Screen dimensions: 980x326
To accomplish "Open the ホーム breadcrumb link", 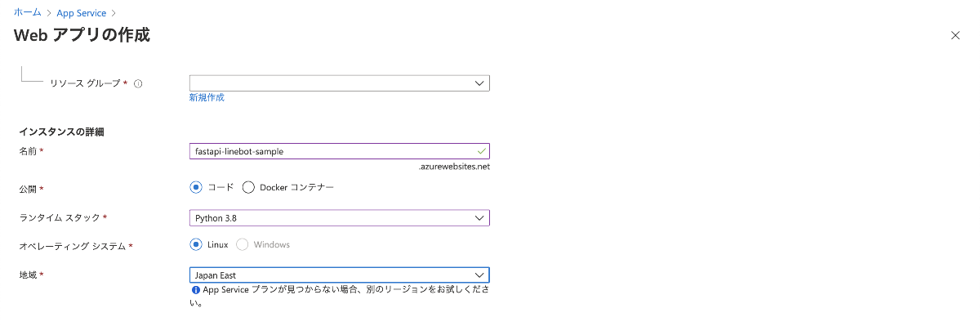I will pyautogui.click(x=29, y=13).
